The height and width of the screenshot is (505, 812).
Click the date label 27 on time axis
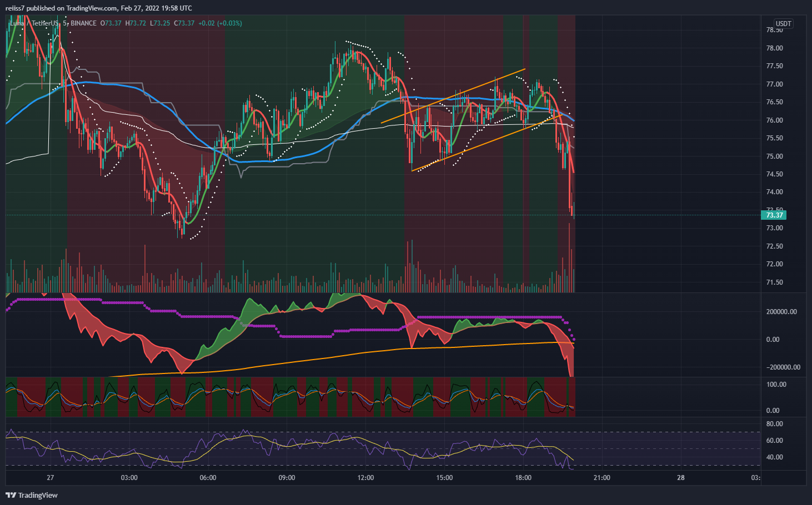[x=51, y=478]
